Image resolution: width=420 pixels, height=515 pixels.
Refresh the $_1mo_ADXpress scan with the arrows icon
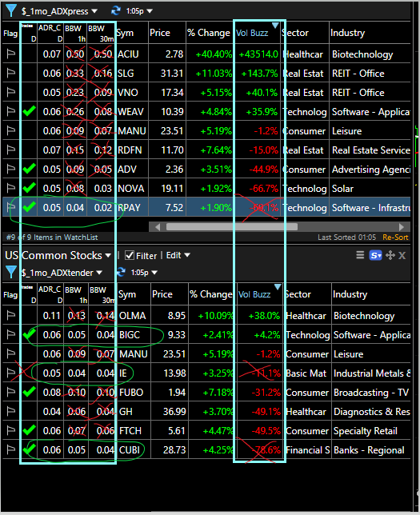tap(116, 11)
